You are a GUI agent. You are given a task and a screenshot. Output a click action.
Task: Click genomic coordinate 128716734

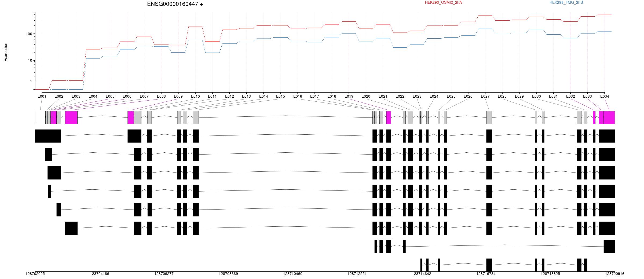pyautogui.click(x=486, y=274)
